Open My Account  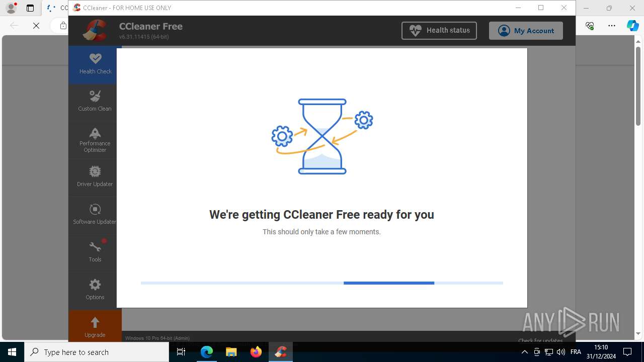tap(526, 31)
